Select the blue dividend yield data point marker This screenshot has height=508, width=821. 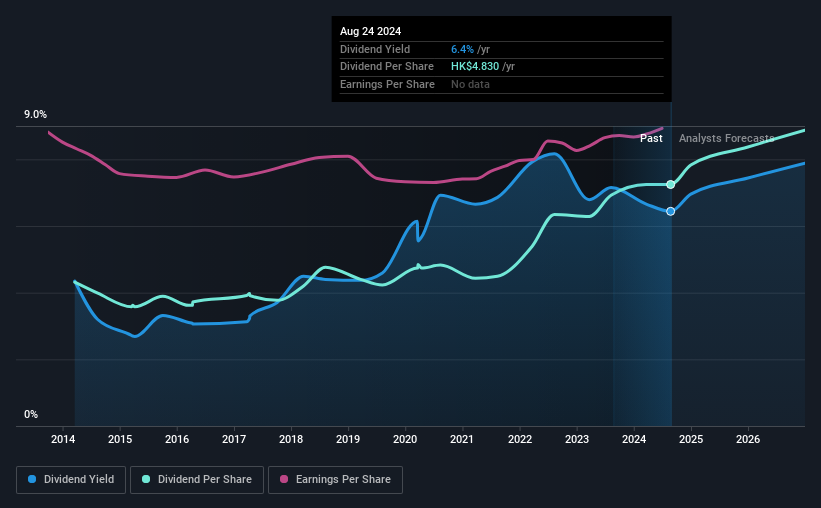(670, 211)
